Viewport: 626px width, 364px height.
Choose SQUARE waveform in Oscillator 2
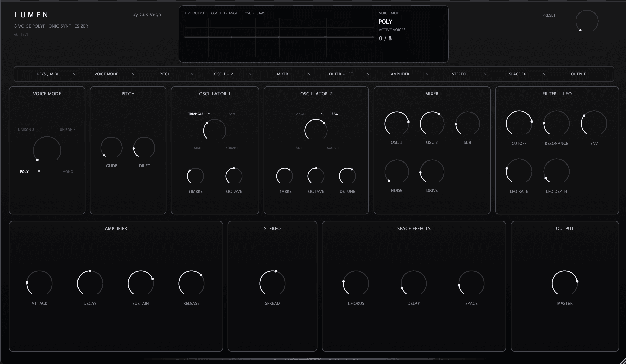[333, 148]
